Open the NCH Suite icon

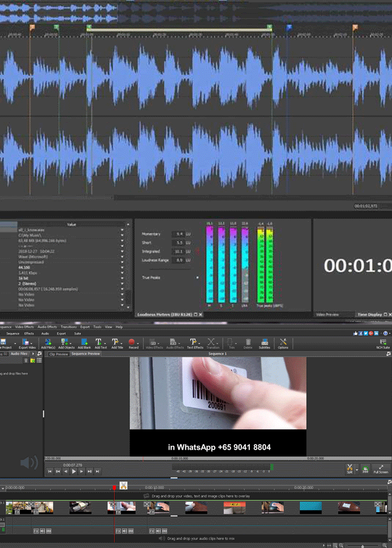[383, 342]
